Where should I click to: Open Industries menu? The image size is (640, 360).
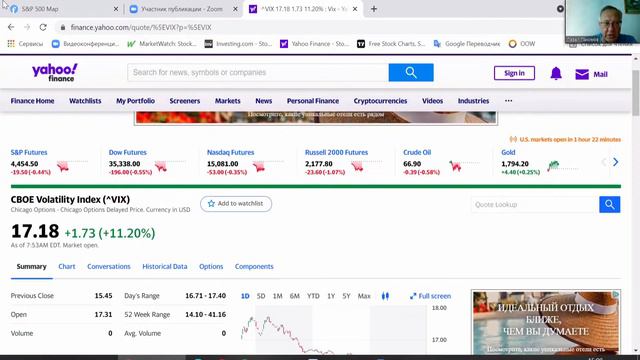click(x=473, y=101)
